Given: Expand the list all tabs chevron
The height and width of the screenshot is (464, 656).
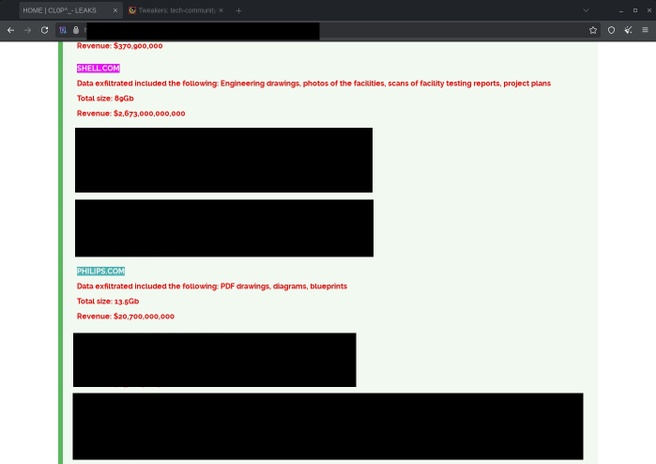Looking at the screenshot, I should click(586, 10).
